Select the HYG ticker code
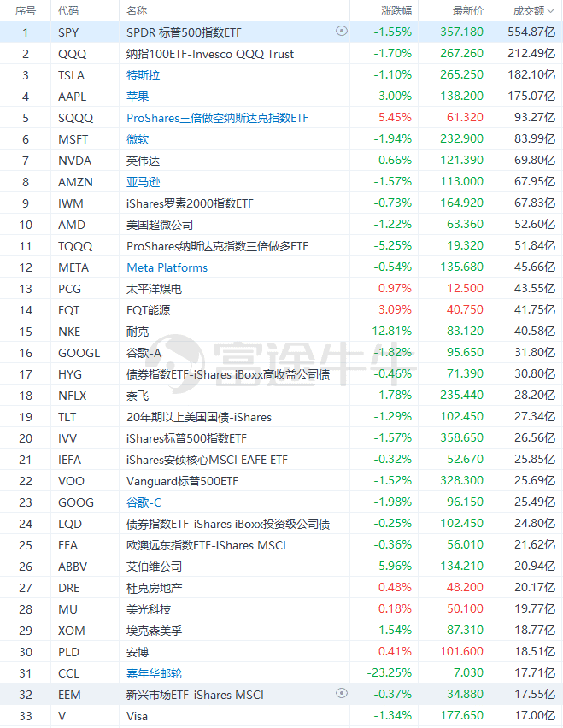 pos(69,374)
